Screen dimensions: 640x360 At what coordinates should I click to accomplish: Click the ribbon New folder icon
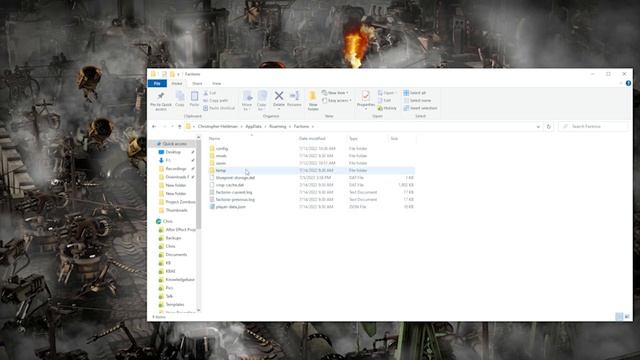pos(313,96)
